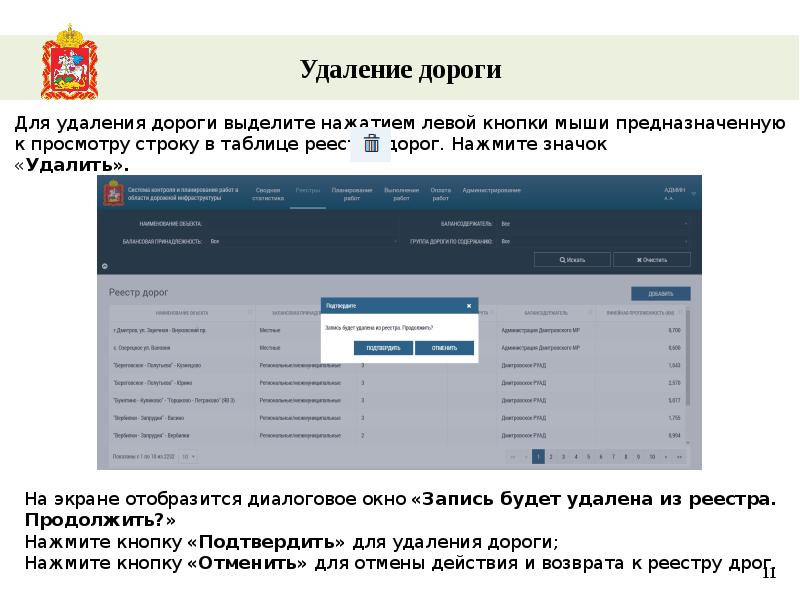Collapse the filter panel using the round arrow icon

(x=104, y=266)
